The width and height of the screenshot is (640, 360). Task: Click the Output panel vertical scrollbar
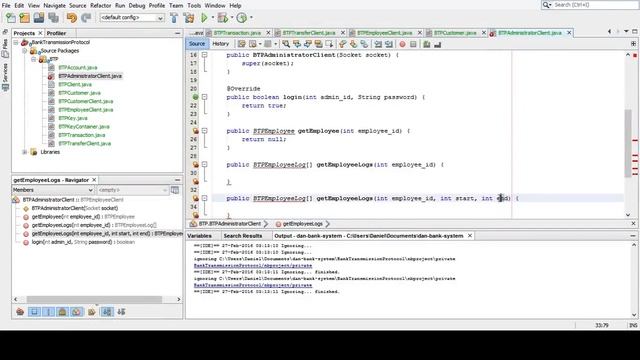[634, 280]
